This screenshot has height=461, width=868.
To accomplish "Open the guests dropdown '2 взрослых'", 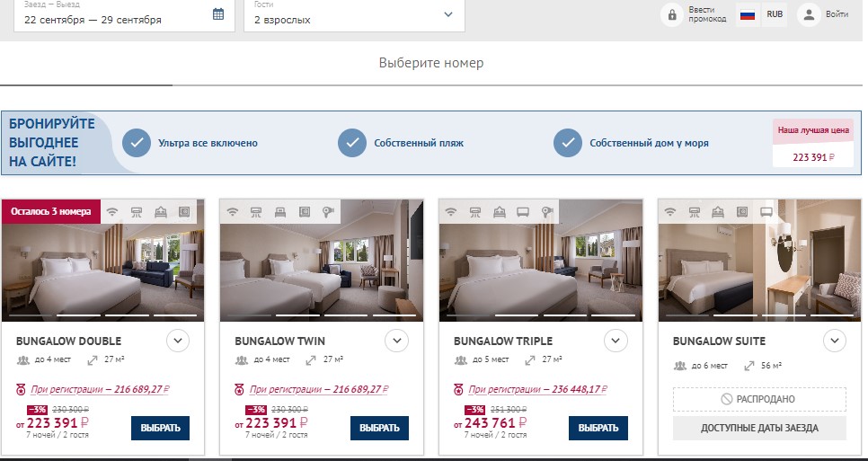I will click(x=354, y=14).
